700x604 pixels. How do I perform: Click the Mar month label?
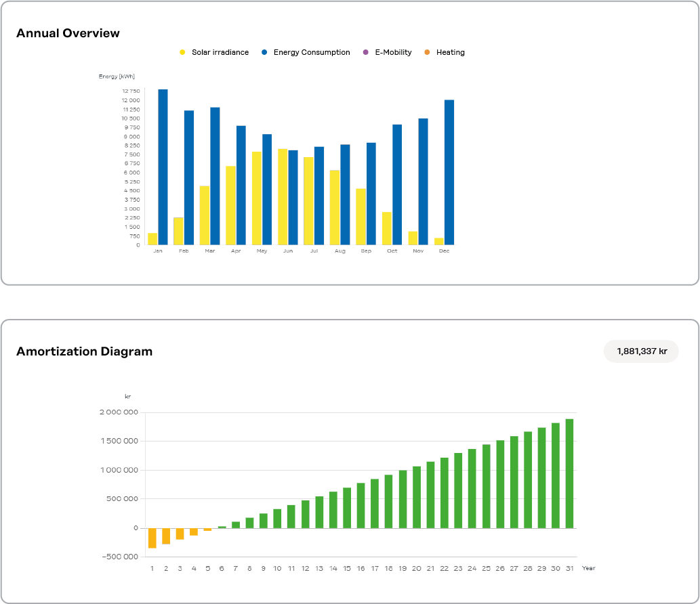point(210,251)
